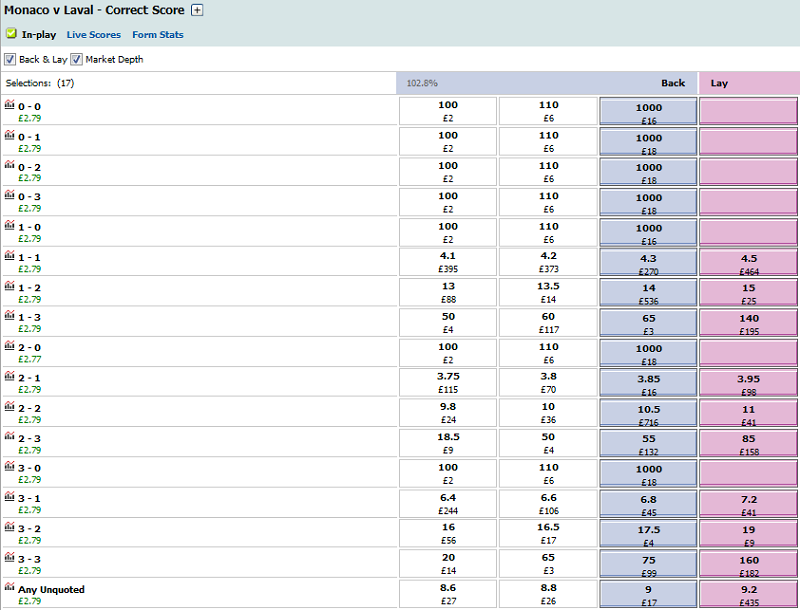Viewport: 800px width, 610px height.
Task: Open the graph icon for 3 - 3
Action: 9,556
